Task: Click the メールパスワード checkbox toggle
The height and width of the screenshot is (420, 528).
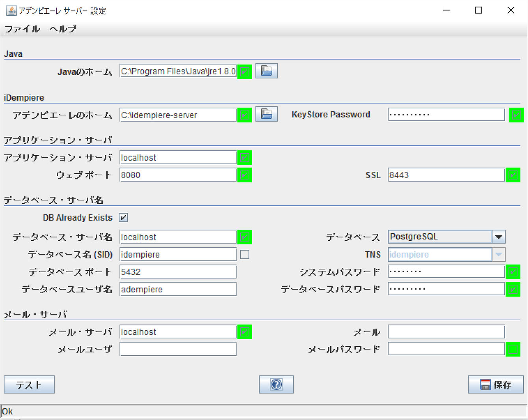Action: (513, 349)
